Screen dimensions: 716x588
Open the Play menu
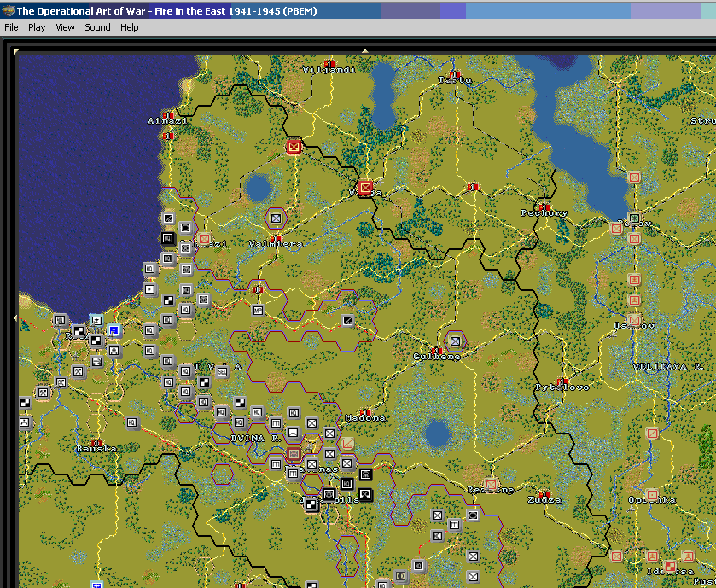point(37,27)
